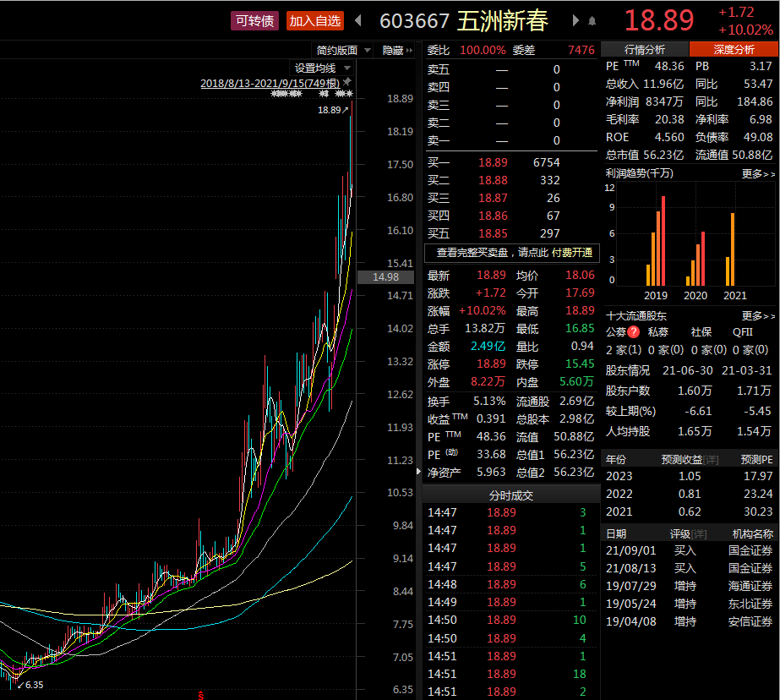Click the pin icon beside date range
This screenshot has width=780, height=700.
(347, 82)
